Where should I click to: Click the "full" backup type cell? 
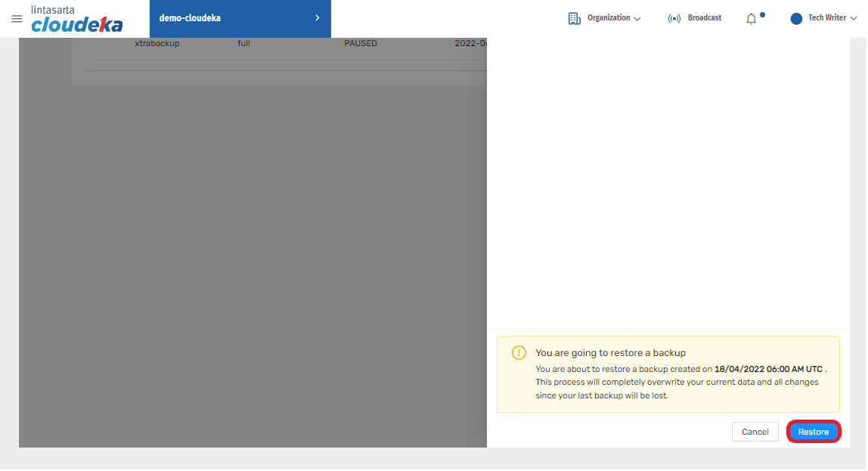tap(243, 44)
